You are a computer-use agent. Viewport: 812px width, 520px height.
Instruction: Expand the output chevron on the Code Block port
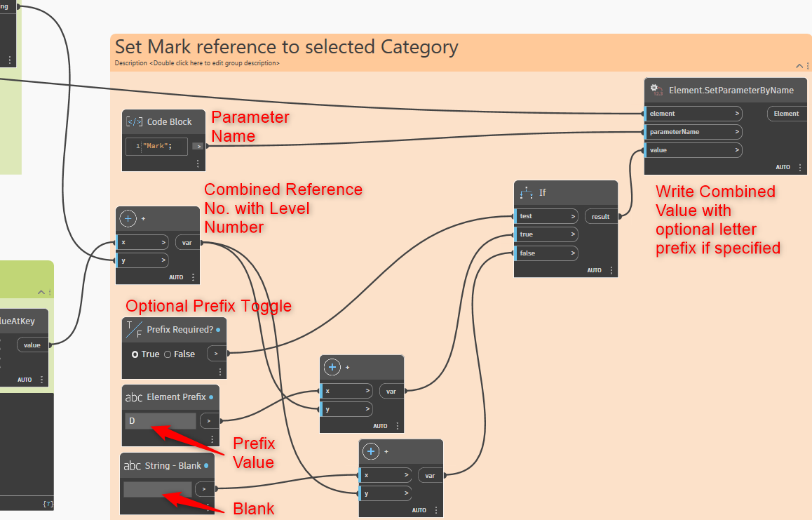click(x=197, y=145)
